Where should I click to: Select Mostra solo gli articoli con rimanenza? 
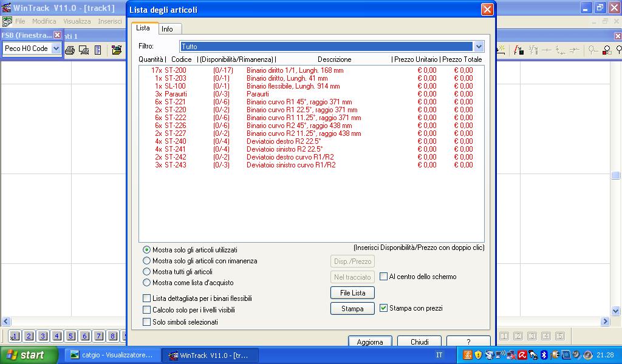click(147, 261)
